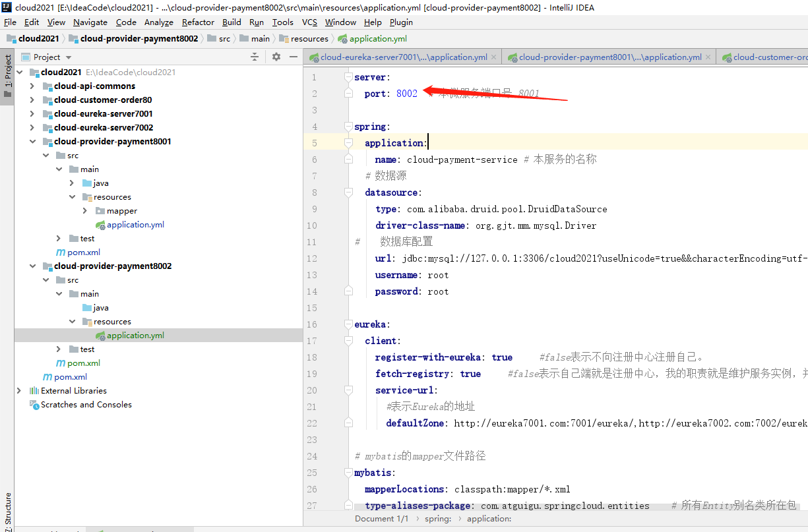Expand cloud-customer-order80 module

tap(33, 100)
